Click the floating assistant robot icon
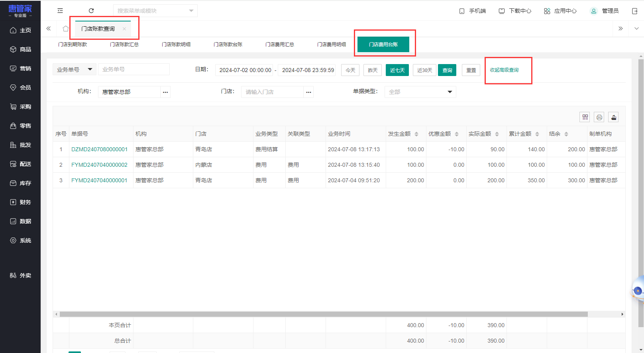This screenshot has width=644, height=353. tap(638, 291)
